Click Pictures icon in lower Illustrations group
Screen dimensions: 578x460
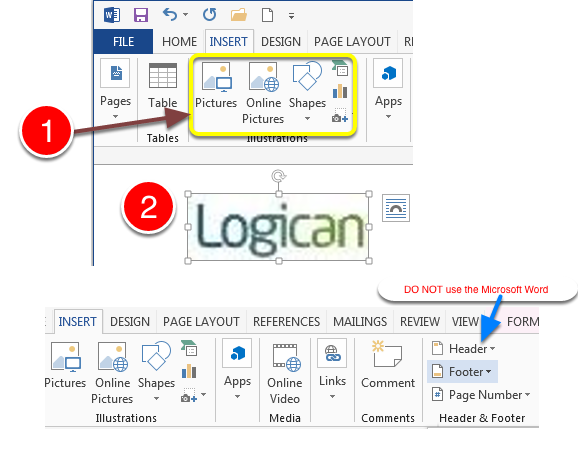[65, 366]
